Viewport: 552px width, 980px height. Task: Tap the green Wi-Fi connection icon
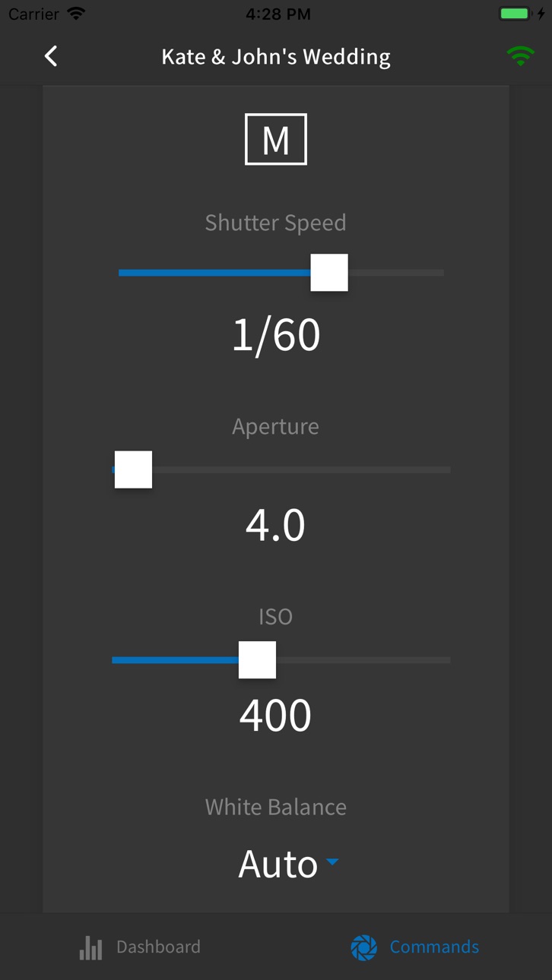pyautogui.click(x=521, y=56)
